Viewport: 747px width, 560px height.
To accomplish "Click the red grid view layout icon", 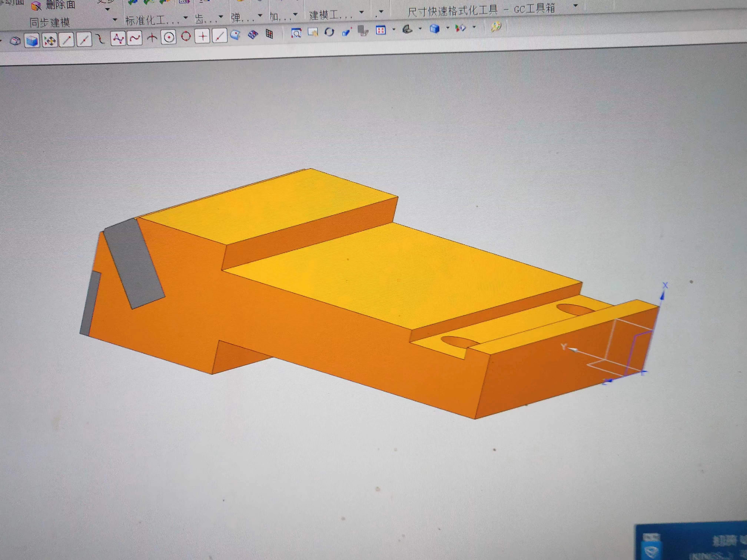I will coord(381,30).
